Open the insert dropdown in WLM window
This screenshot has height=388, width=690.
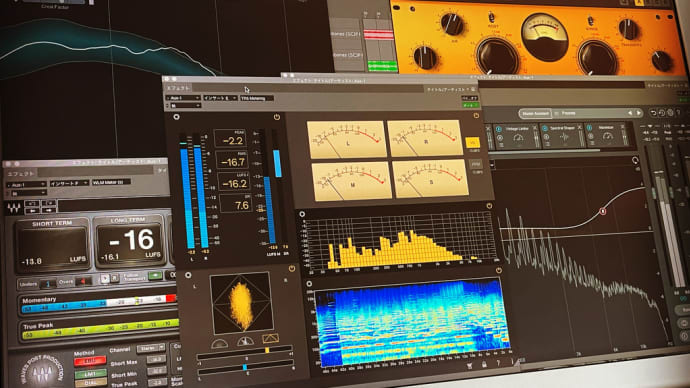point(69,183)
